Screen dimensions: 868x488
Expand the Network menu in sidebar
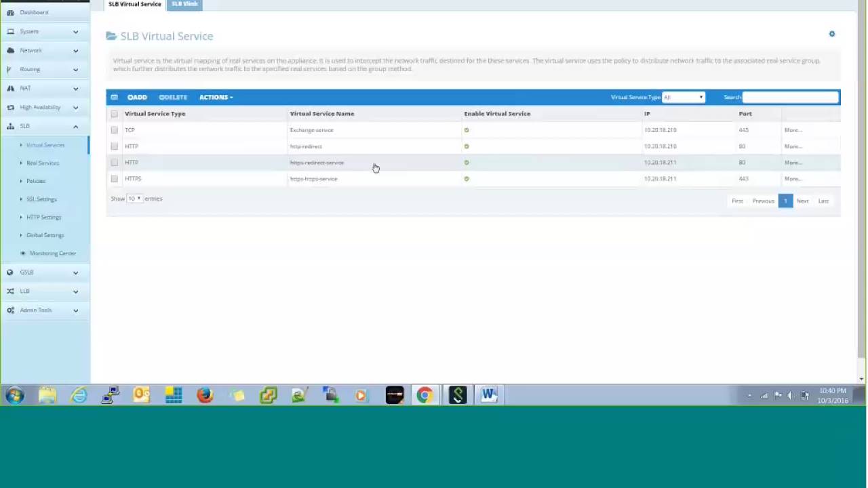[x=45, y=50]
